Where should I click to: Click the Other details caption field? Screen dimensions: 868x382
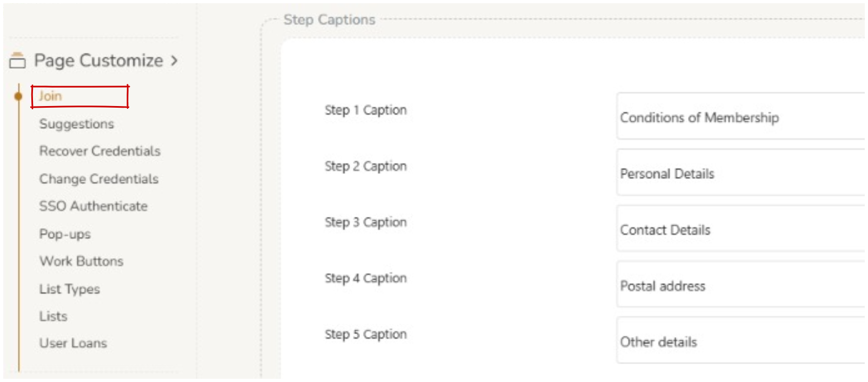click(740, 341)
